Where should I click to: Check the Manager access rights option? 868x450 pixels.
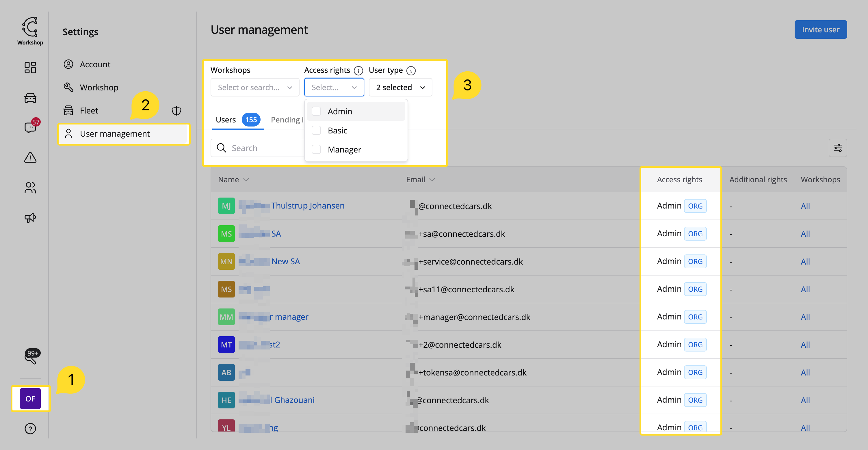(316, 150)
